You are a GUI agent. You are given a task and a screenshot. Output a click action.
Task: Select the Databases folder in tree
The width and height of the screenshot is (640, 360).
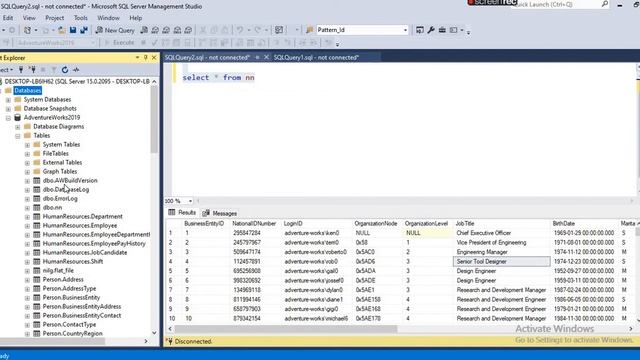tap(27, 91)
